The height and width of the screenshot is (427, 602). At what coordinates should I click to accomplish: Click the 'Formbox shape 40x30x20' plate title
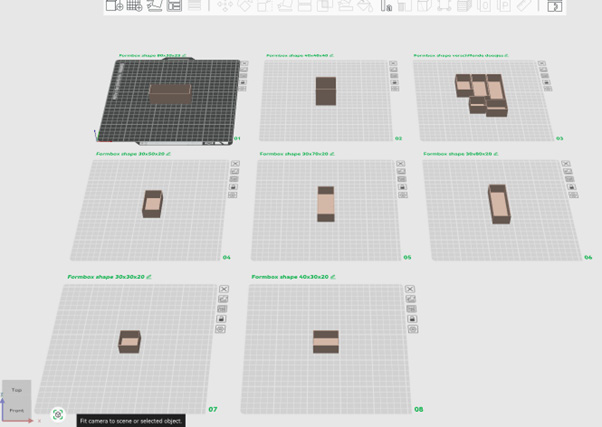(290, 277)
